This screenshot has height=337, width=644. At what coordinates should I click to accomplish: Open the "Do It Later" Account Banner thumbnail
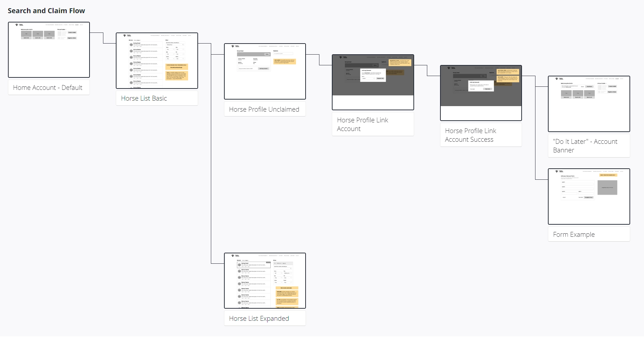coord(589,104)
